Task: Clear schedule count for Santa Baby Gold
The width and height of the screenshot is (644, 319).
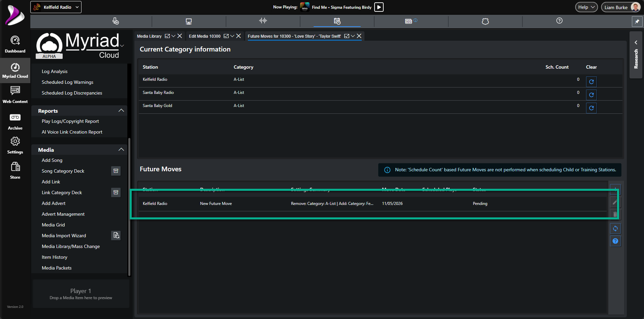Action: [x=591, y=108]
